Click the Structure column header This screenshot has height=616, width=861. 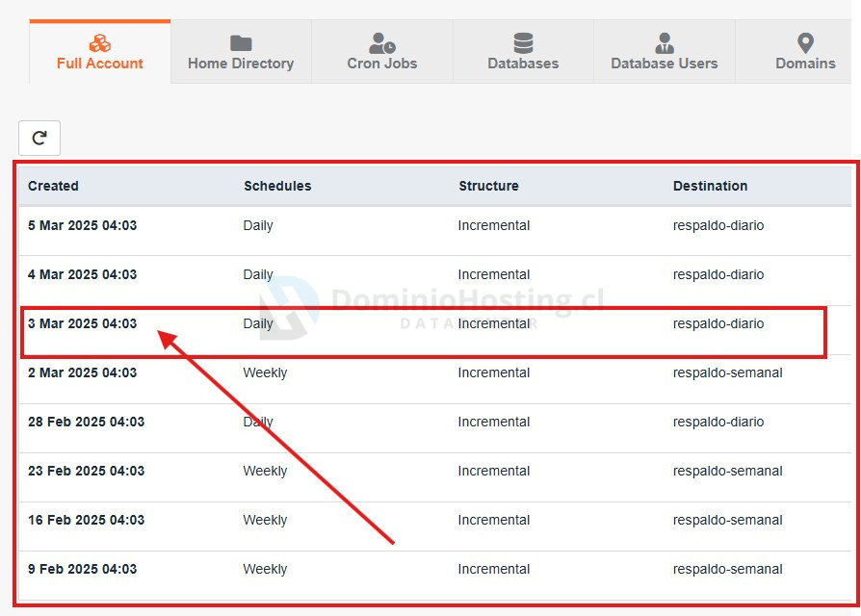tap(488, 186)
